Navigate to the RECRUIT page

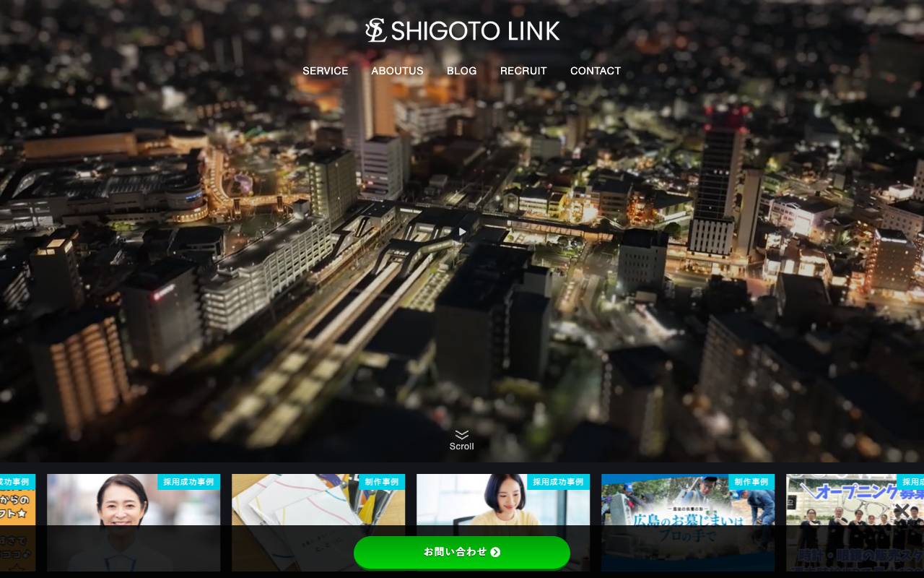(x=523, y=71)
